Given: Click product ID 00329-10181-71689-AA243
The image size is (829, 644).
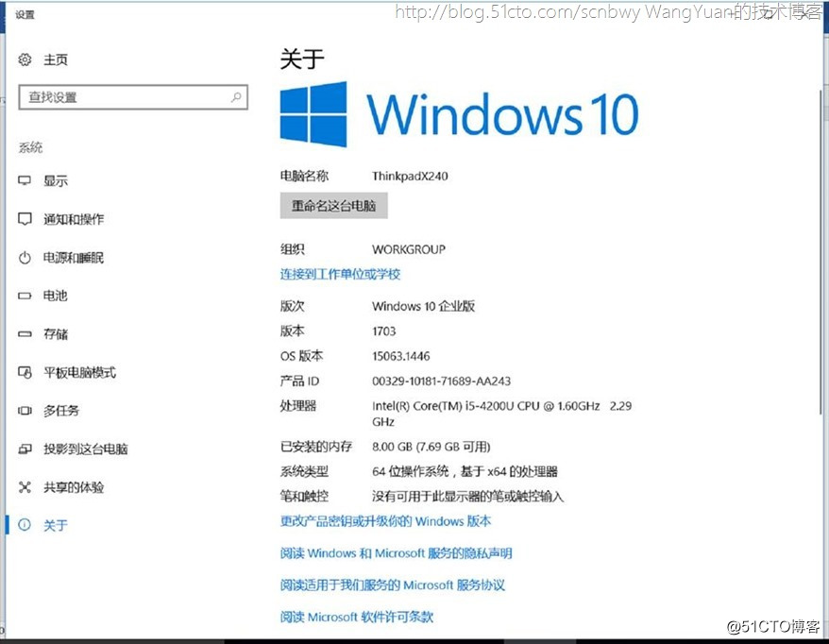Looking at the screenshot, I should click(442, 381).
